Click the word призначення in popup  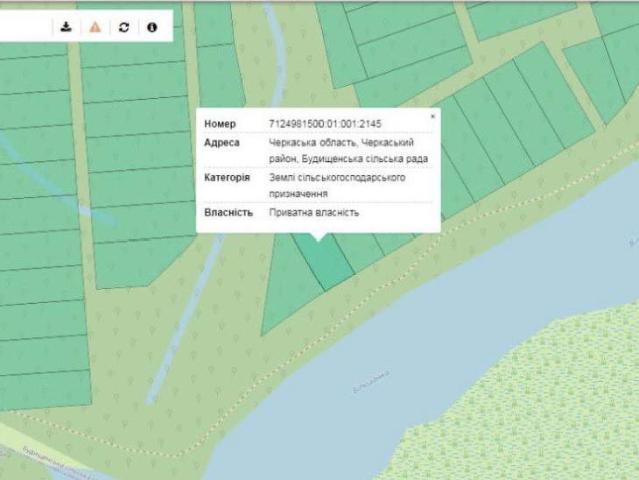pos(298,194)
